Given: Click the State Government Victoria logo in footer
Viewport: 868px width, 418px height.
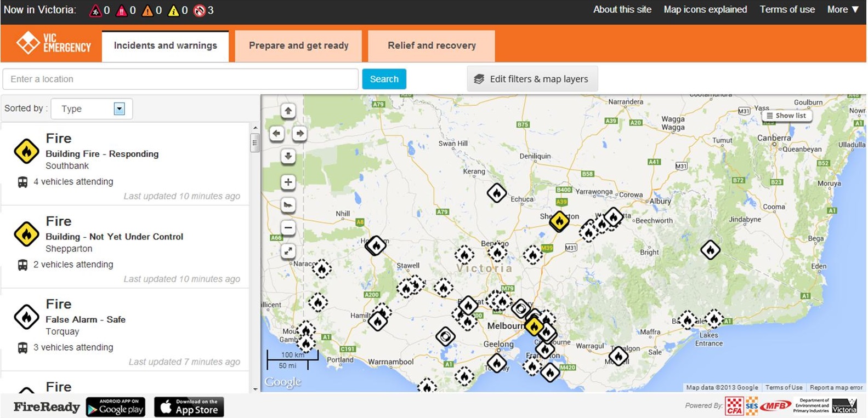Looking at the screenshot, I should (844, 406).
